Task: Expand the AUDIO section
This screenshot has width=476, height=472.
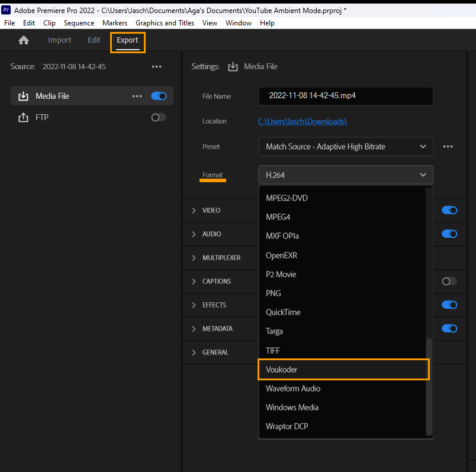Action: 194,234
